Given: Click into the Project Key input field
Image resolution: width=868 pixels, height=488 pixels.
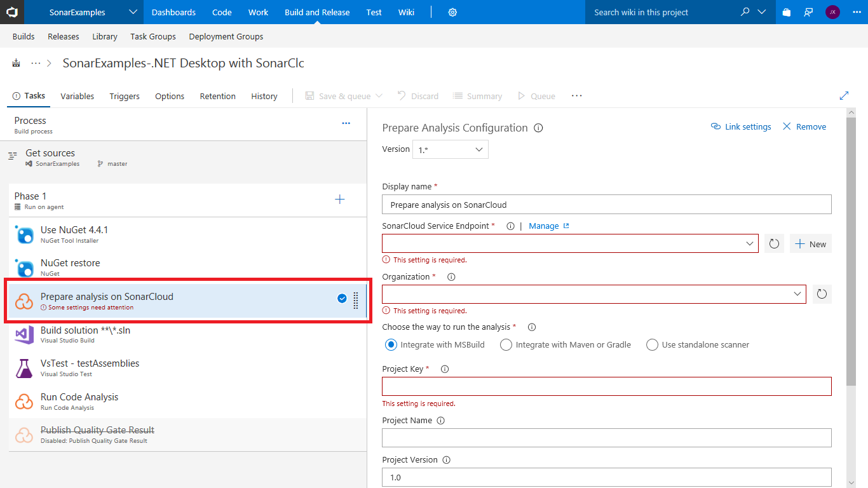Looking at the screenshot, I should 606,386.
